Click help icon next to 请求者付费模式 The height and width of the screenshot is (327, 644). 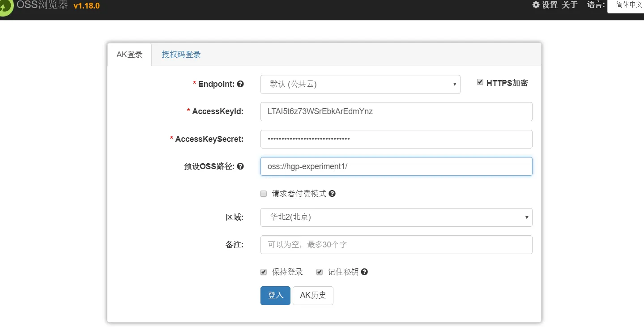coord(332,194)
